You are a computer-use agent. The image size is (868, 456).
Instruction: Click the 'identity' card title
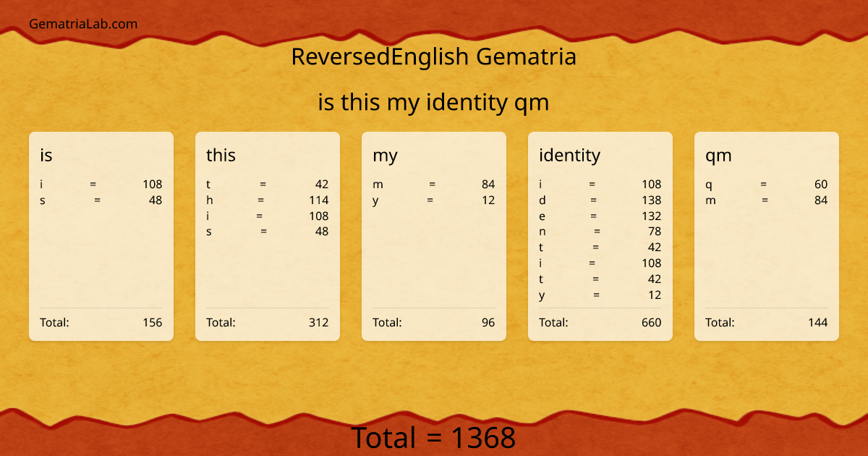click(569, 156)
